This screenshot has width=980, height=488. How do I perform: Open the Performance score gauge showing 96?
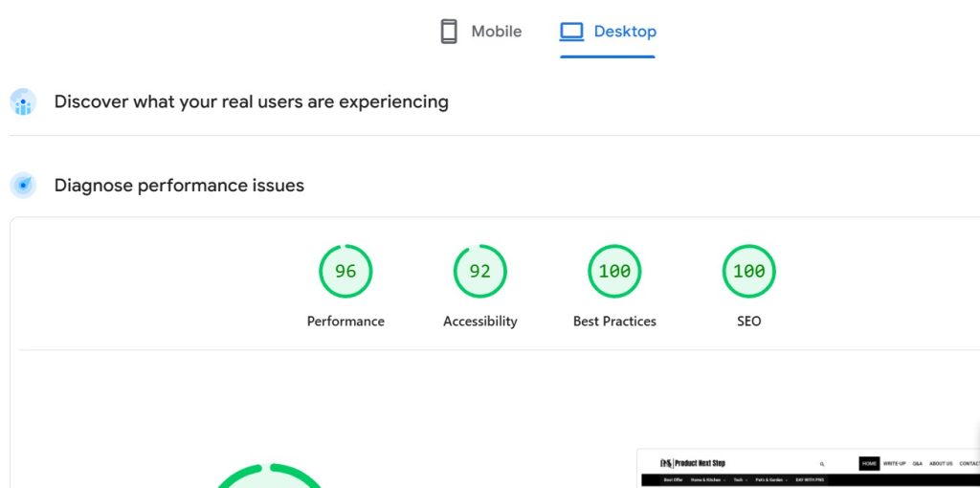point(345,271)
